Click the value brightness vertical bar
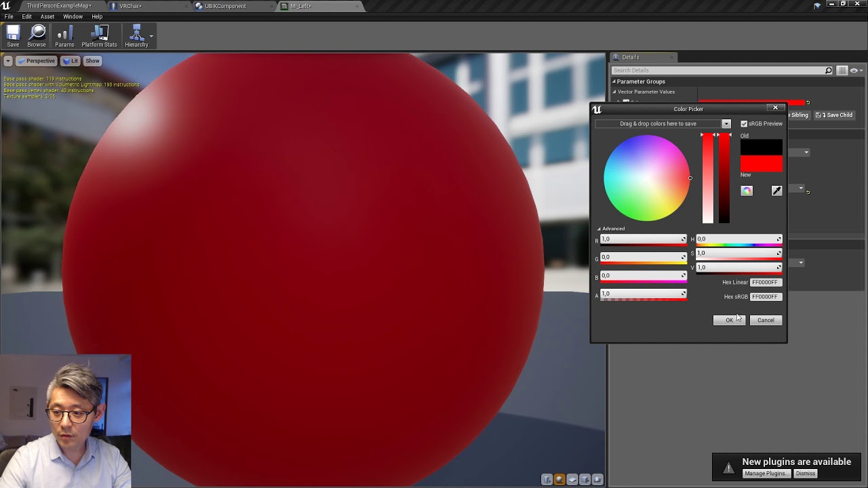Viewport: 868px width, 488px height. [724, 178]
